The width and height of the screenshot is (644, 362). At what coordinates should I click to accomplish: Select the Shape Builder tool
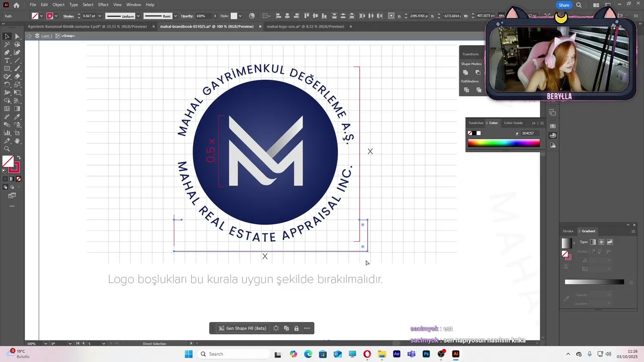click(7, 101)
